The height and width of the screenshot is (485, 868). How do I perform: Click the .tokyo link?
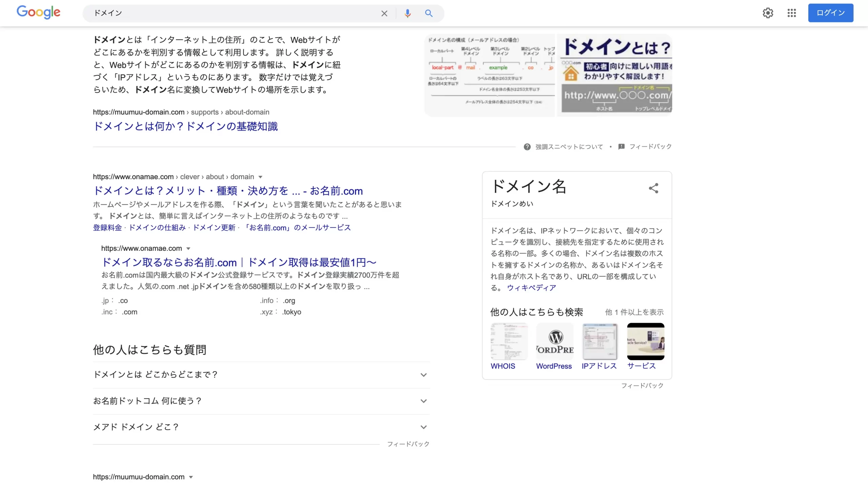[x=292, y=312]
